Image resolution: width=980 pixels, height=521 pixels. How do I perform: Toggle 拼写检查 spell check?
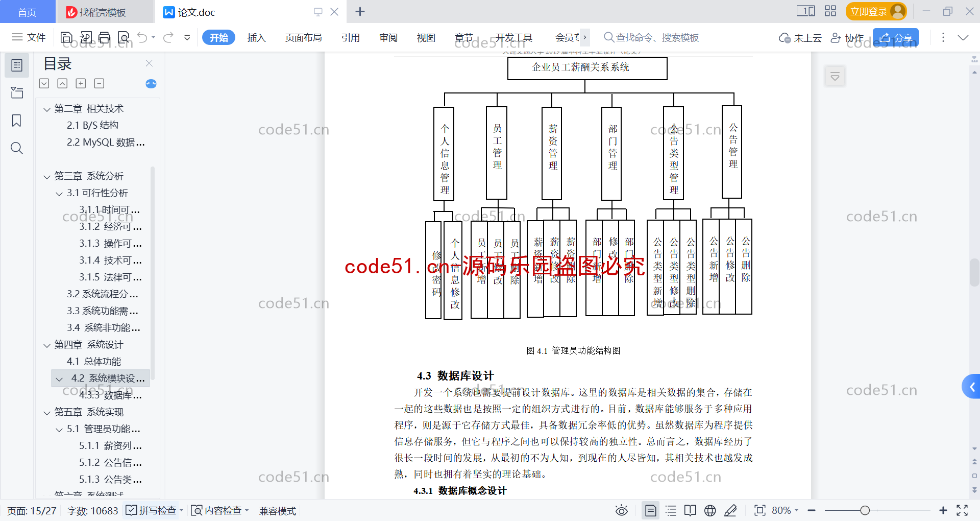[153, 510]
